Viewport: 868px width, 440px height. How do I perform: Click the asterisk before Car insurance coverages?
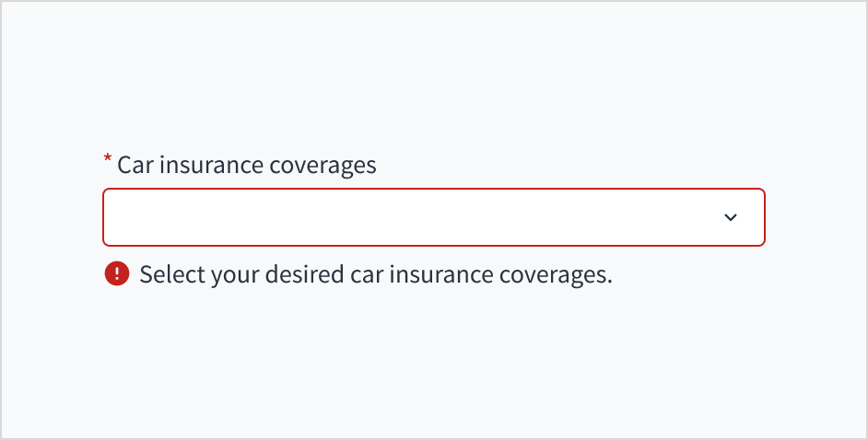coord(108,161)
